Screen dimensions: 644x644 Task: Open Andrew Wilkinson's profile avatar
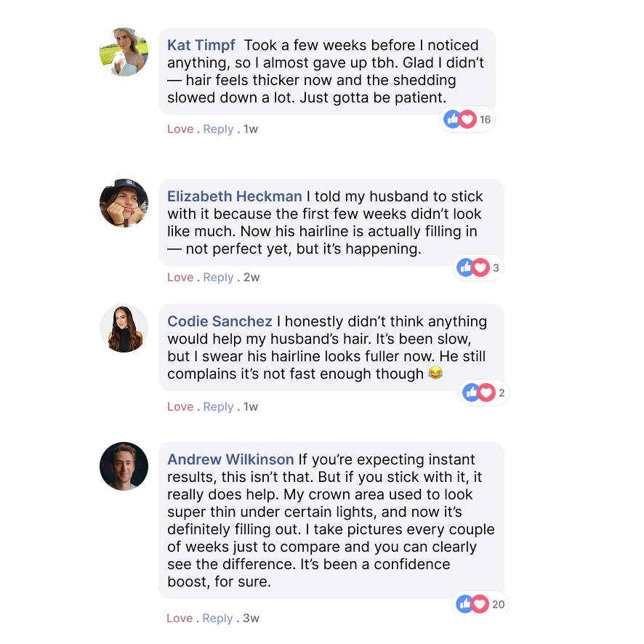point(124,466)
